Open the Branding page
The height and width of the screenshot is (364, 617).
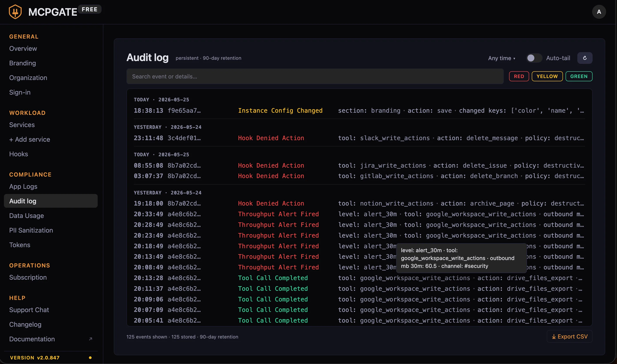(x=23, y=63)
